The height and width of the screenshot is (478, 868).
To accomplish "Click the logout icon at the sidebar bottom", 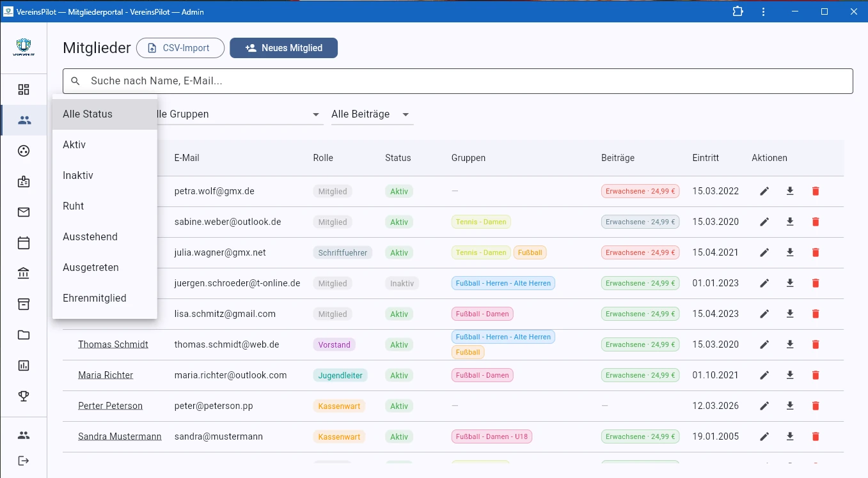I will 24,461.
